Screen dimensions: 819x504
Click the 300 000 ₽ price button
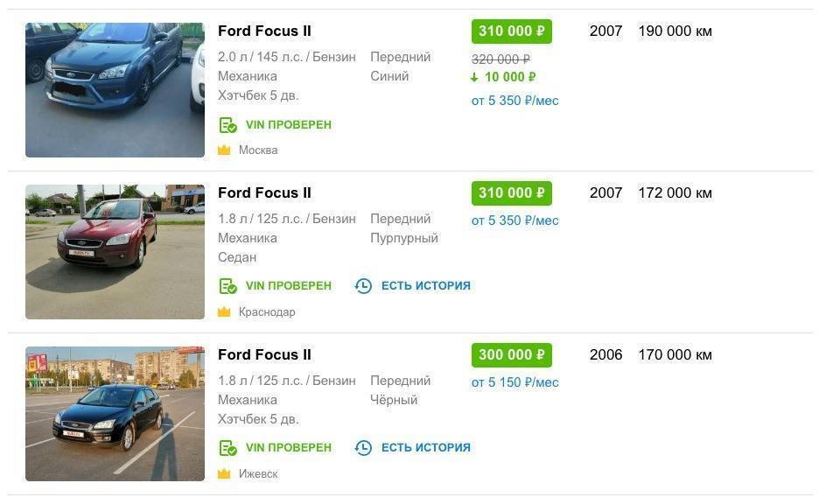tap(512, 355)
